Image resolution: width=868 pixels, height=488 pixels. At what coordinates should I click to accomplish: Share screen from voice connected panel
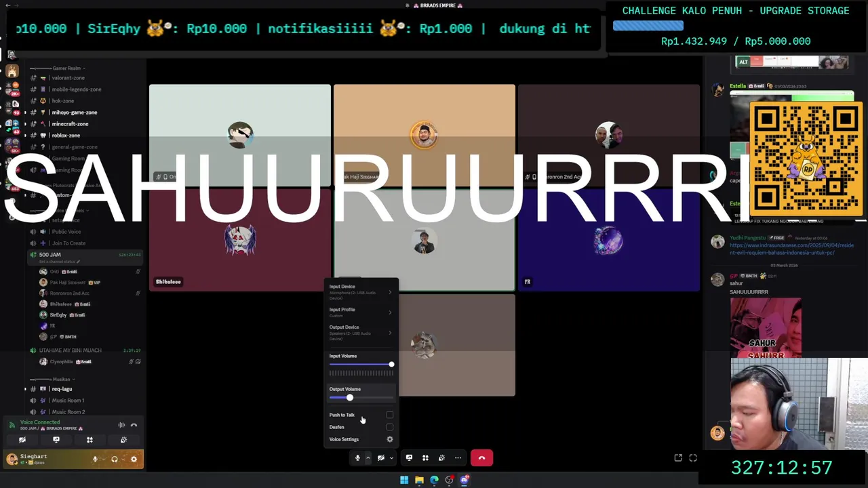[x=56, y=440]
